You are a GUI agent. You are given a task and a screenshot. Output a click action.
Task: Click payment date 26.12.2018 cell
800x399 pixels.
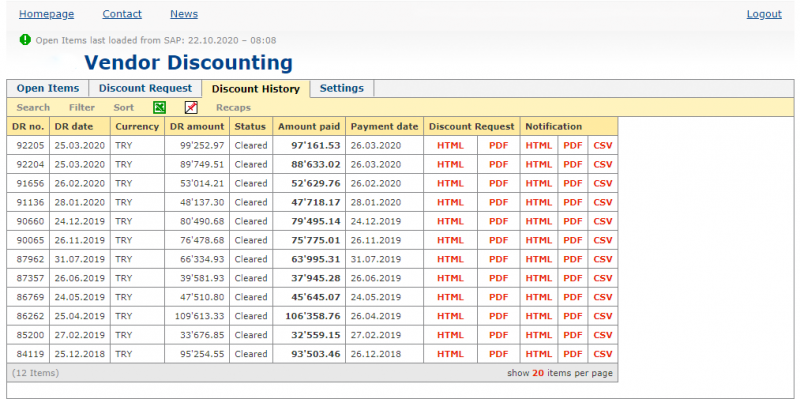coord(385,354)
